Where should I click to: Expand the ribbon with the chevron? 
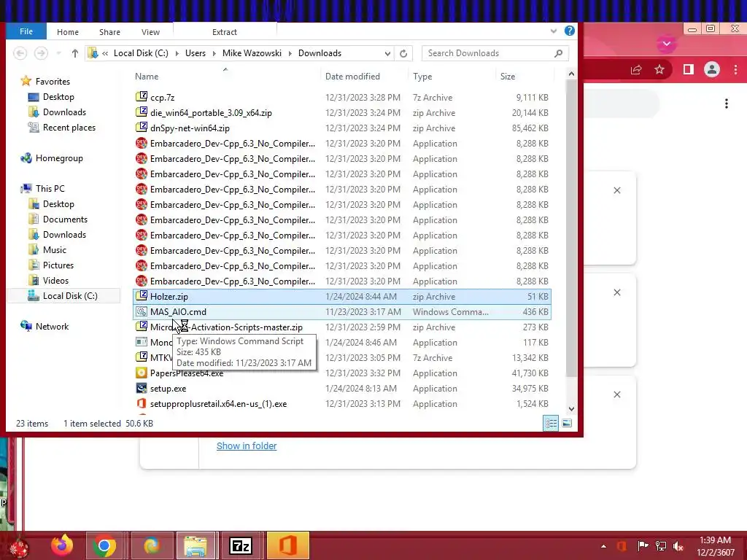pyautogui.click(x=553, y=31)
